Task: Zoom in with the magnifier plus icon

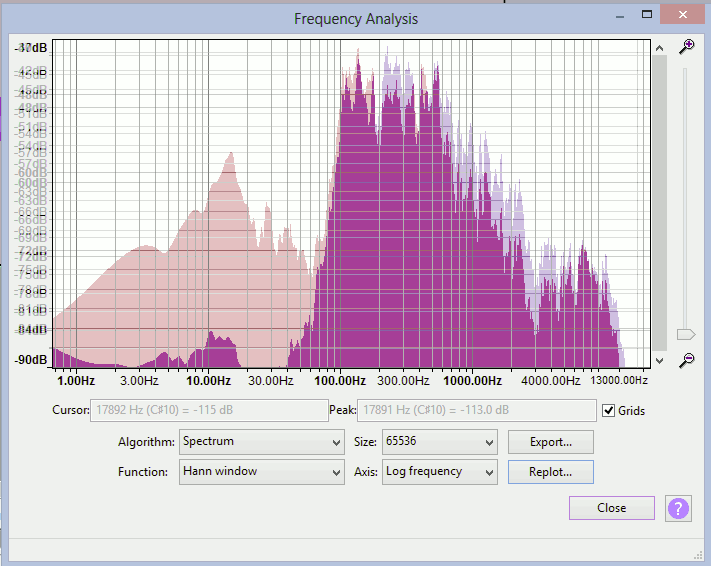Action: click(687, 46)
